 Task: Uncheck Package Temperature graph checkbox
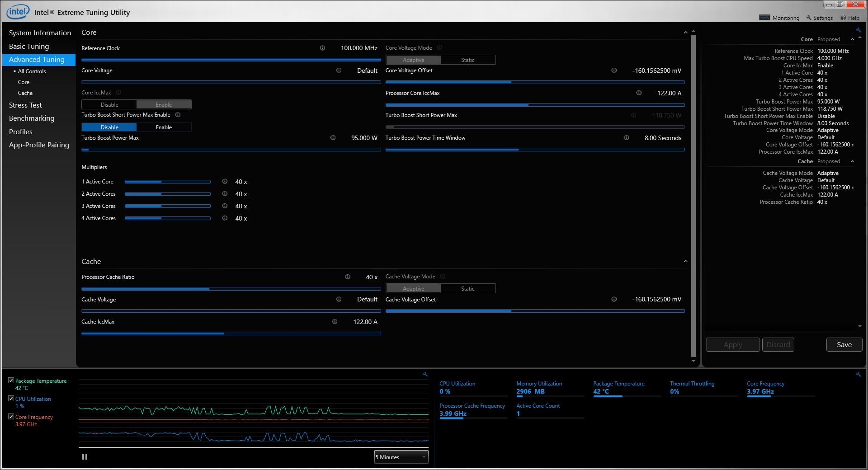(11, 381)
